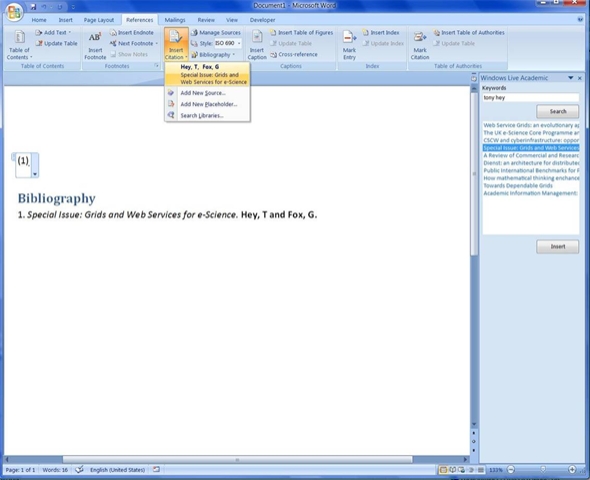Select 'Dienst: an architecture for distributed' result
The height and width of the screenshot is (480, 590).
(x=531, y=163)
